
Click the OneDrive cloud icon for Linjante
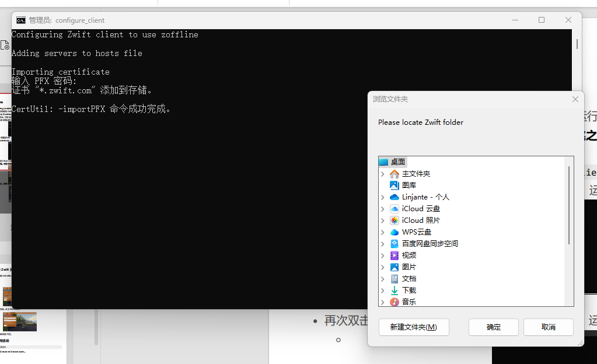(x=394, y=197)
